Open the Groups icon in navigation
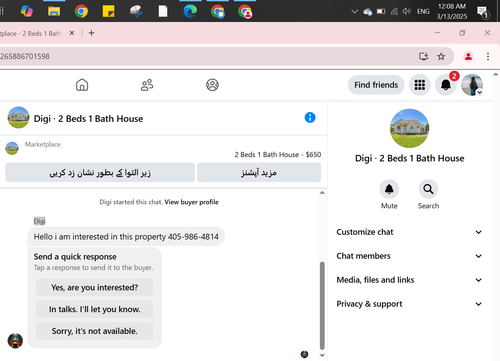The height and width of the screenshot is (361, 500). [x=212, y=85]
